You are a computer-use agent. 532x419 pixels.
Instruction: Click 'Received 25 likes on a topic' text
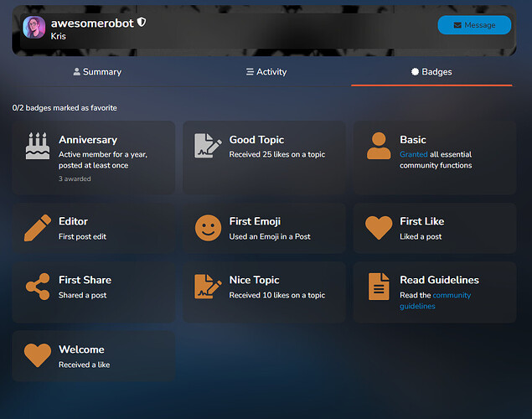coord(277,155)
